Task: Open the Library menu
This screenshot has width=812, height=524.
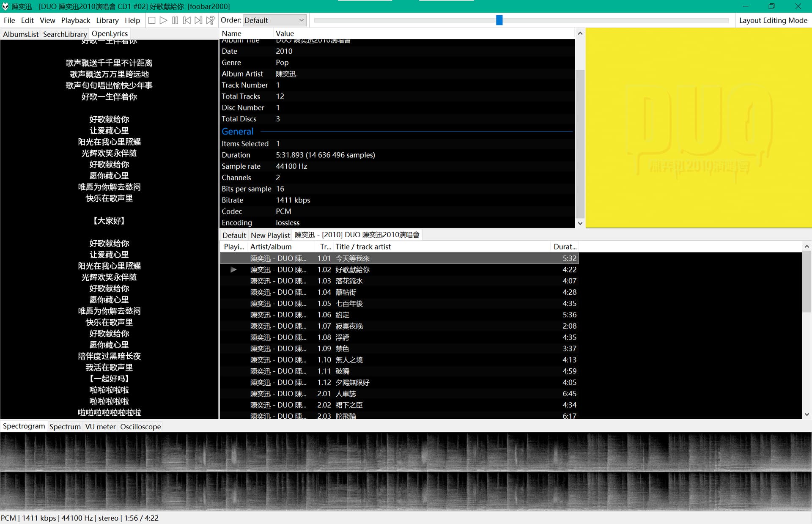Action: pos(107,20)
